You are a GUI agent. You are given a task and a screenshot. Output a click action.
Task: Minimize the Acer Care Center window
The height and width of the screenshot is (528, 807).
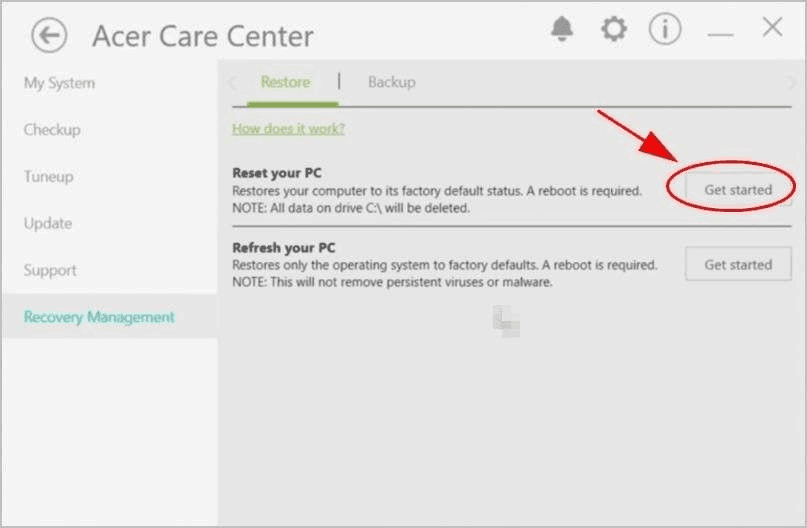[720, 35]
